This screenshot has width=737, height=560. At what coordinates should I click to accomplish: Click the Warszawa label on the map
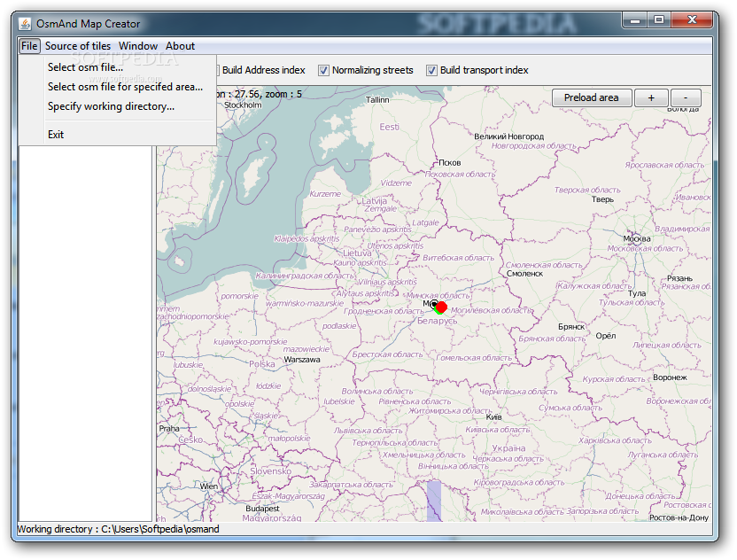(302, 360)
